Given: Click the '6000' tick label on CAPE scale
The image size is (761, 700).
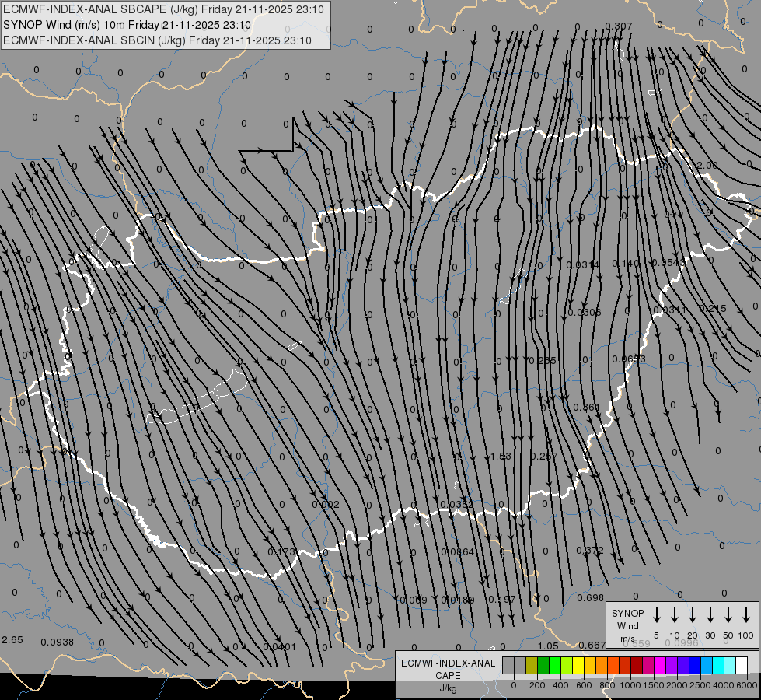Looking at the screenshot, I should pos(747,685).
